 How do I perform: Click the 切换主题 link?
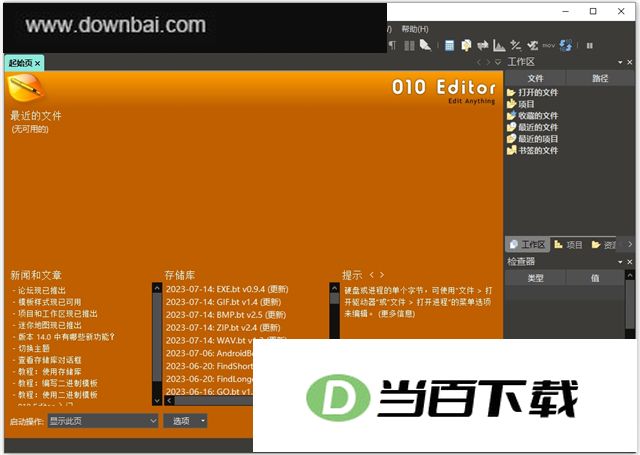coord(34,348)
